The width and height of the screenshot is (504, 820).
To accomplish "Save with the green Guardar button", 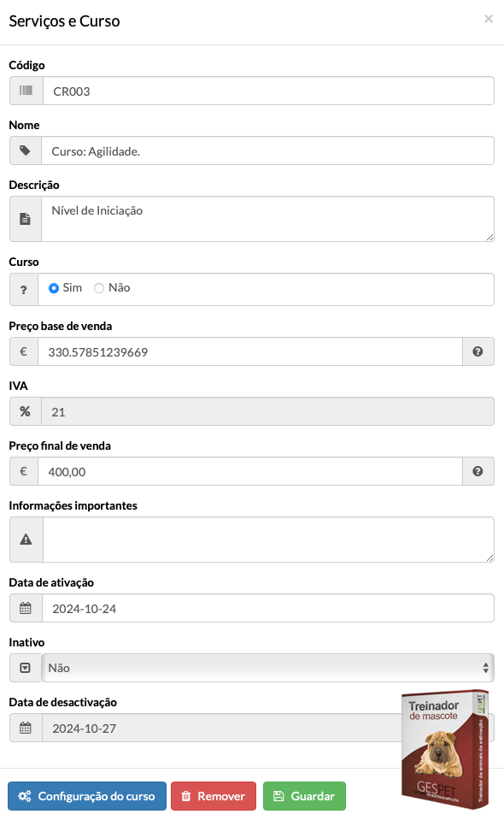I will (x=304, y=796).
